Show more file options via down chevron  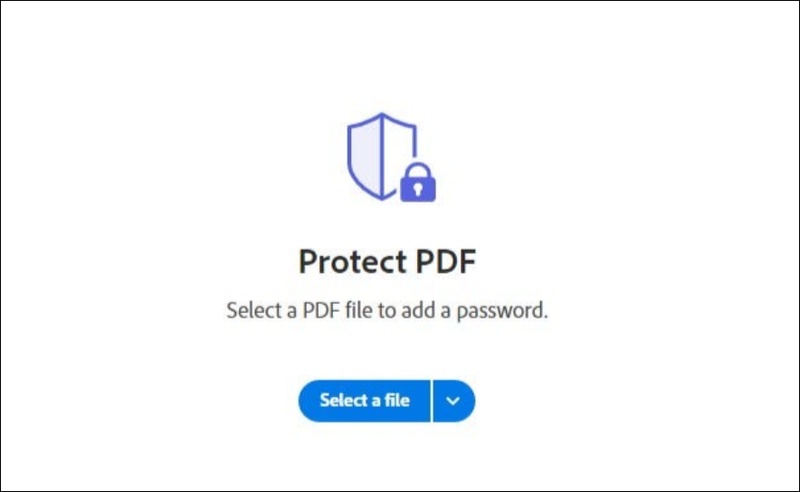pos(454,400)
